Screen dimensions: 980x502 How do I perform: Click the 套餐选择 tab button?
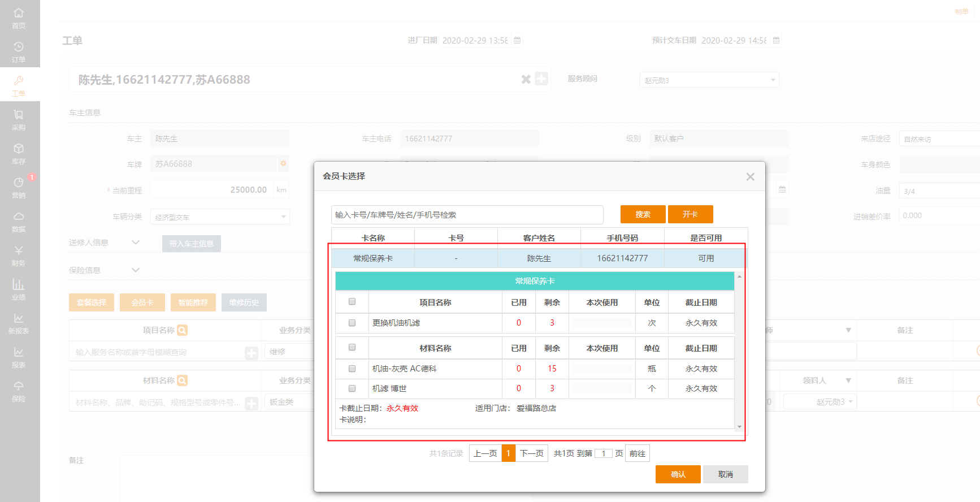[92, 302]
